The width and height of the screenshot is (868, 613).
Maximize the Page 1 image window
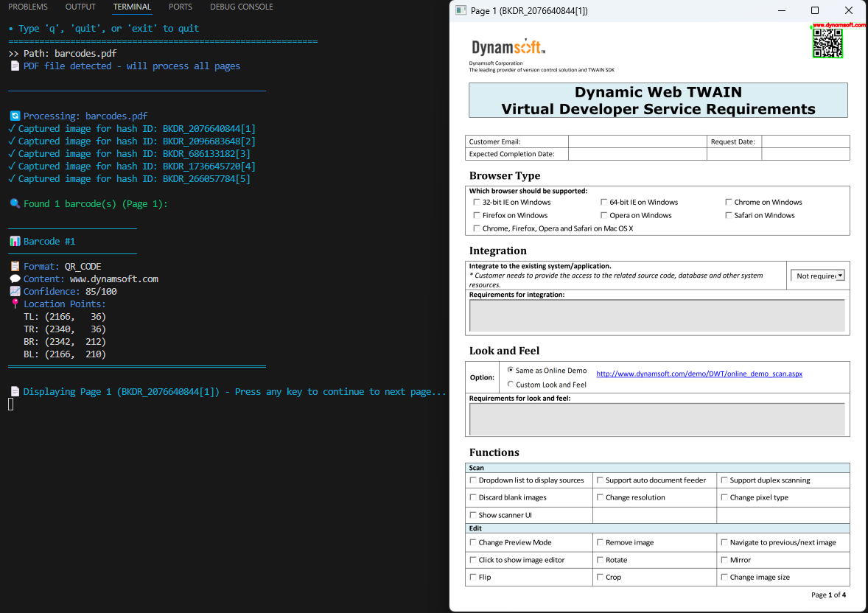815,11
